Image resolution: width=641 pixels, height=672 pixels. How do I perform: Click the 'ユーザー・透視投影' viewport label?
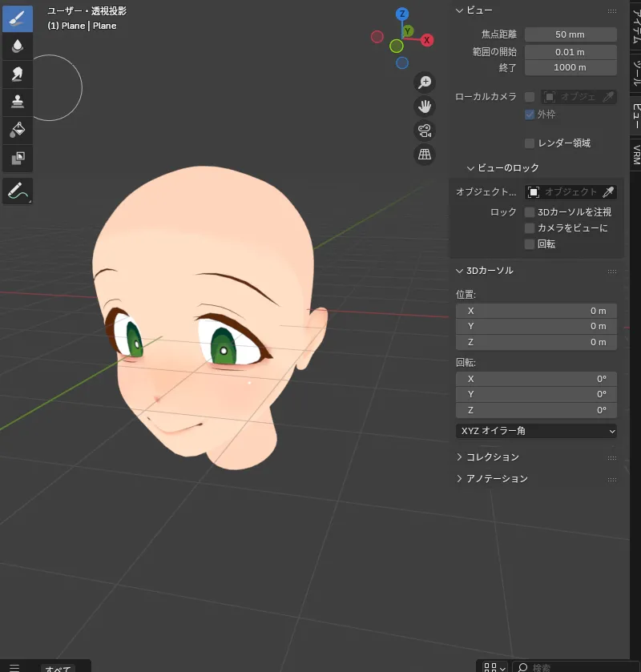87,10
